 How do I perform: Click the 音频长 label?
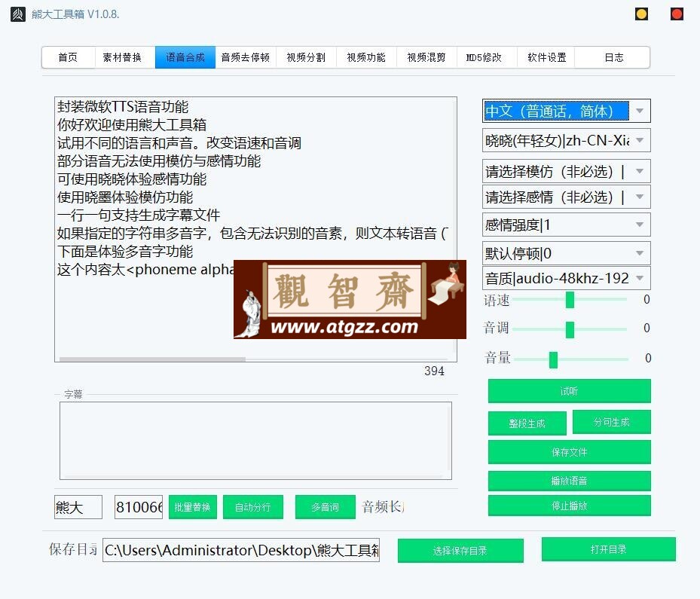383,507
